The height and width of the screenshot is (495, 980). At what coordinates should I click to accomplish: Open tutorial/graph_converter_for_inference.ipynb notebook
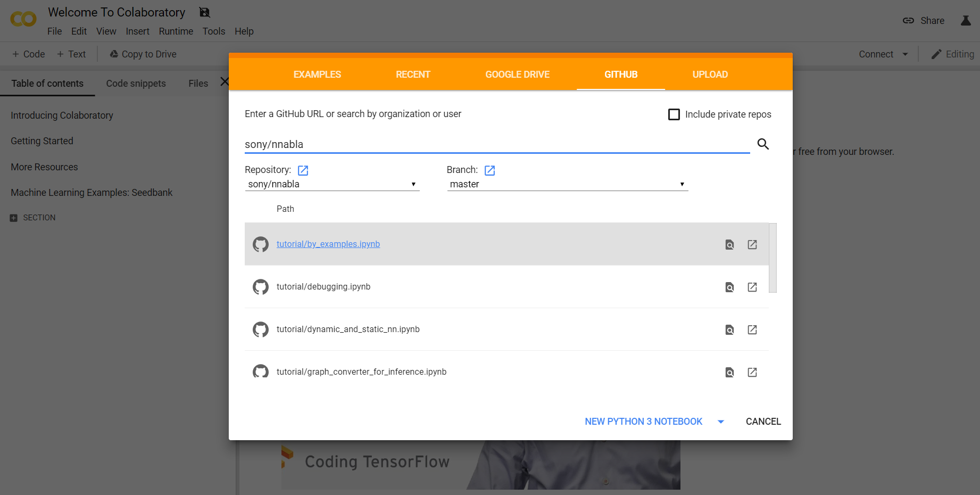point(361,372)
